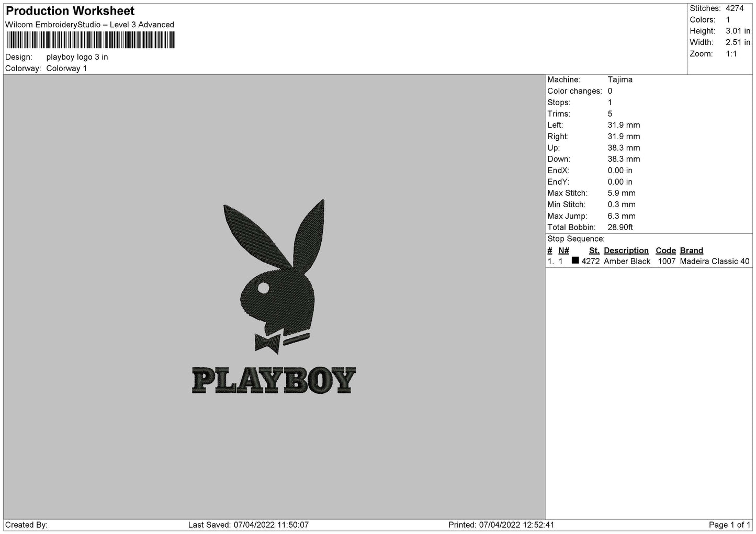Click the design name 'playboy logo 3 in'
This screenshot has height=534, width=756.
[77, 57]
